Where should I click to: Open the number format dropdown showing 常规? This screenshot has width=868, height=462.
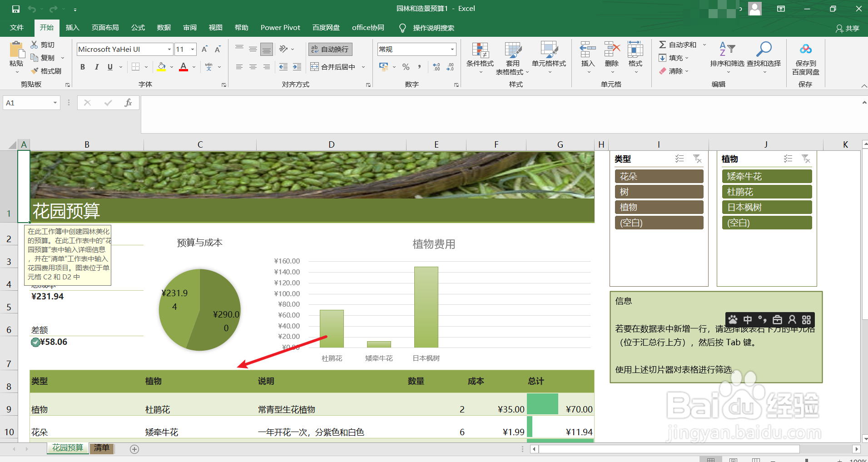[451, 49]
